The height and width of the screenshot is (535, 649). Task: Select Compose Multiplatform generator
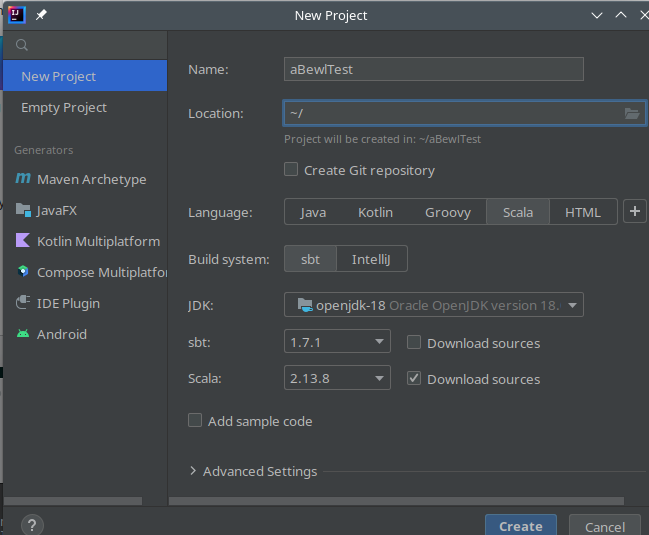click(85, 272)
